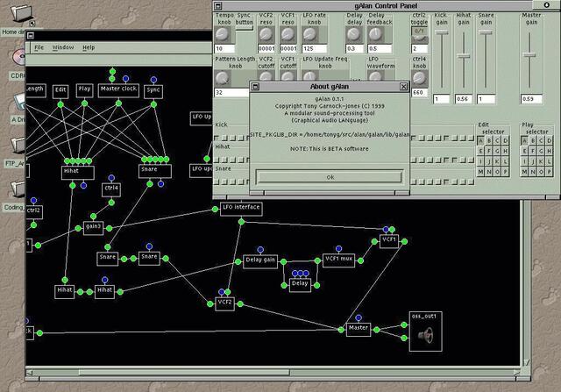This screenshot has width=561, height=392.
Task: Open the Window menu
Action: 63,46
